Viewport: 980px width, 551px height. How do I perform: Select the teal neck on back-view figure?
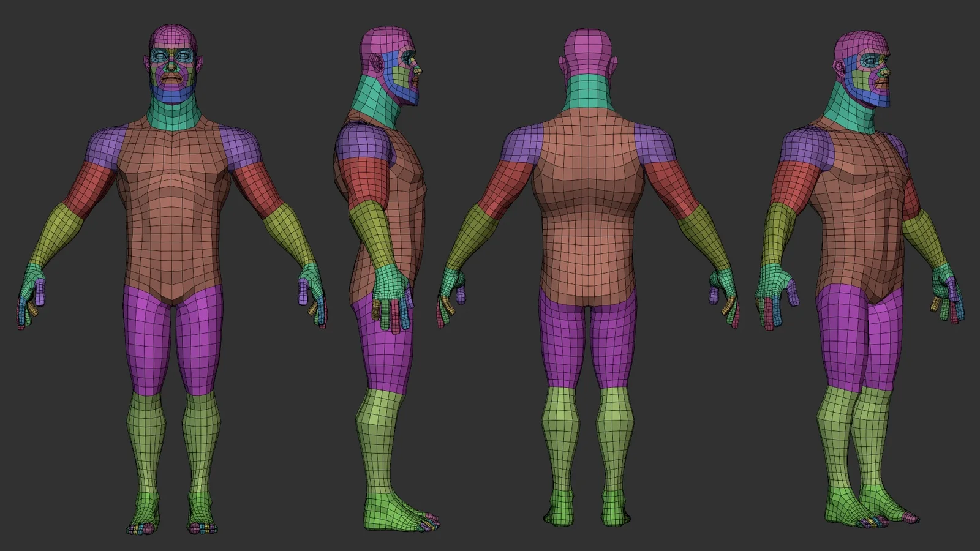(x=587, y=93)
